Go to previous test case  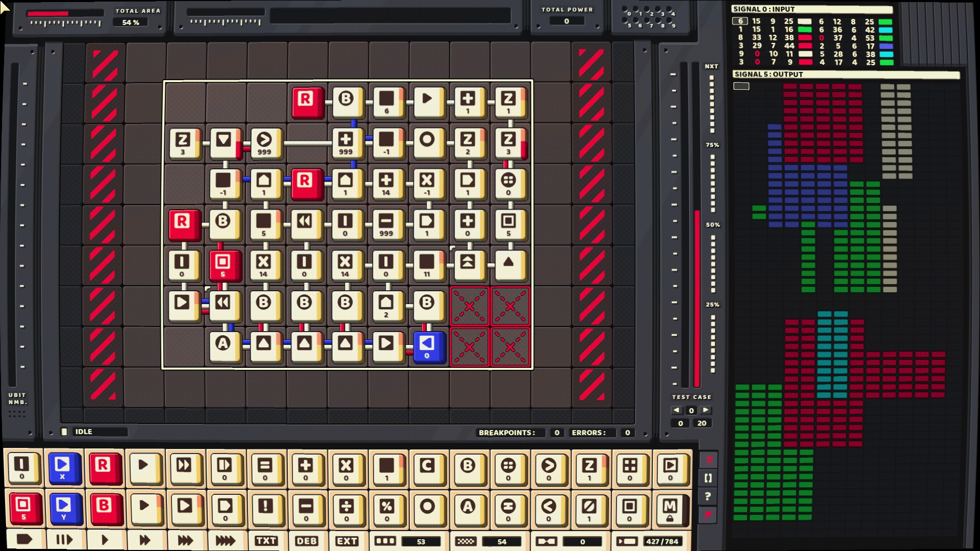pyautogui.click(x=677, y=410)
